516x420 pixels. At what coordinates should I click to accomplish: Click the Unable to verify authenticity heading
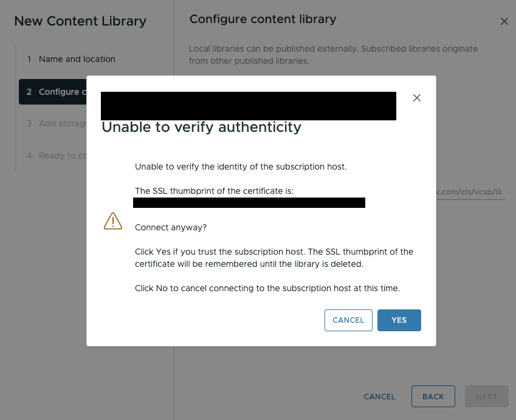(201, 128)
